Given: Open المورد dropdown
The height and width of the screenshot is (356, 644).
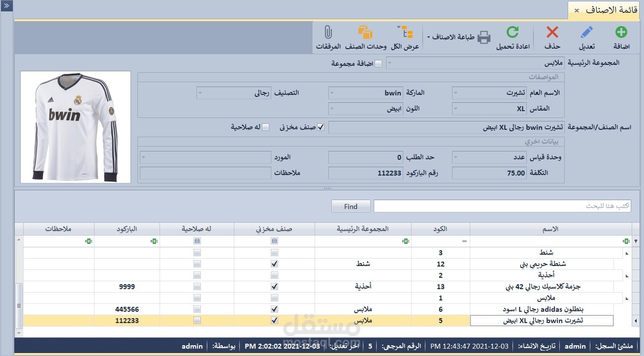Looking at the screenshot, I should 143,157.
